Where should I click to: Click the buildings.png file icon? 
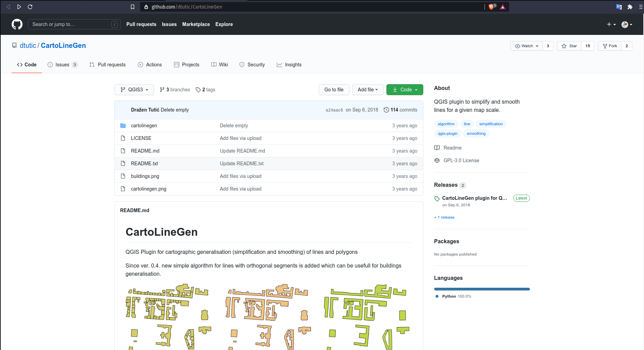pos(123,176)
